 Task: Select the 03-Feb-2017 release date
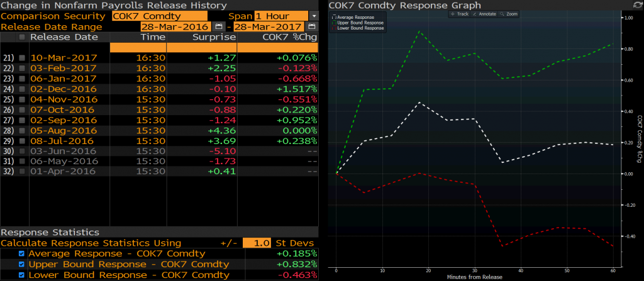tap(64, 68)
